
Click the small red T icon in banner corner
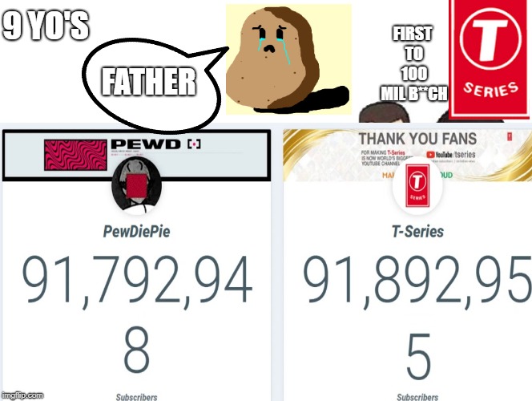tap(510, 136)
